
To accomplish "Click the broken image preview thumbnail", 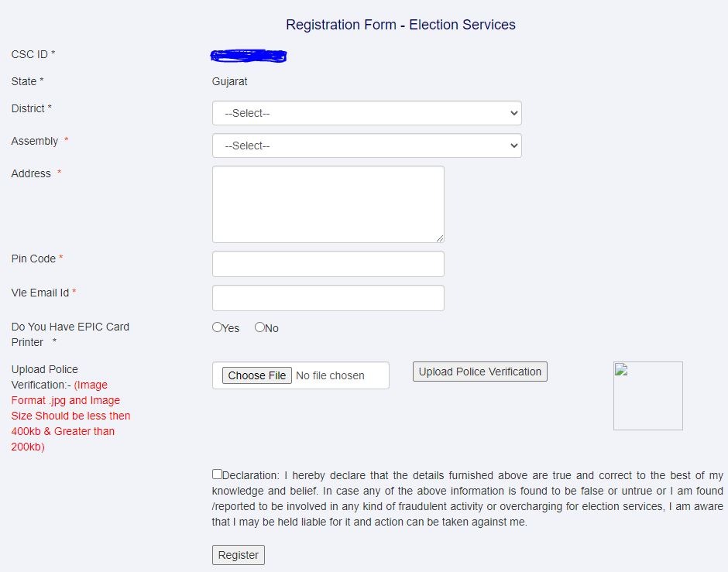I will point(648,396).
